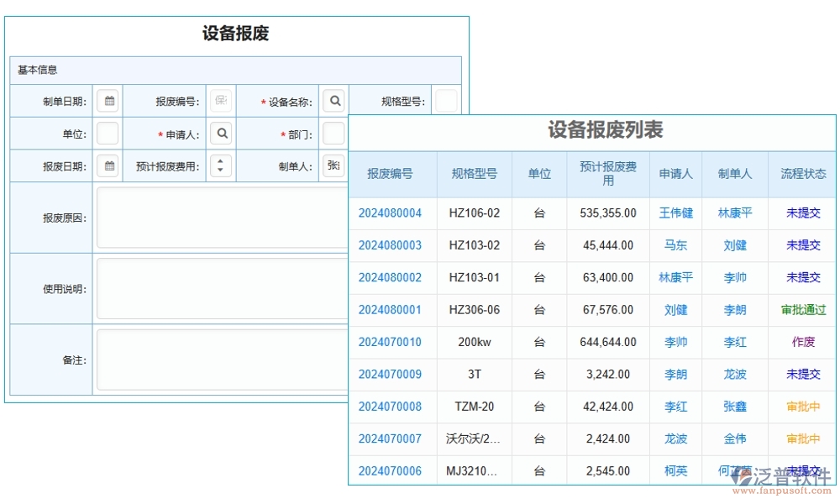Image resolution: width=840 pixels, height=504 pixels.
Task: Sort list by 预计报废费用 column header
Action: pyautogui.click(x=607, y=173)
